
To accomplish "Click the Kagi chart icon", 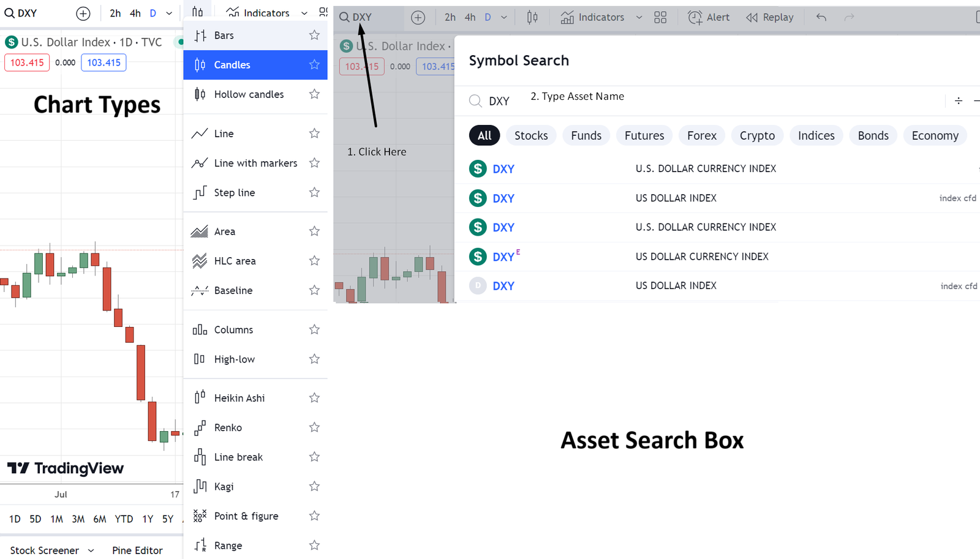I will (200, 486).
